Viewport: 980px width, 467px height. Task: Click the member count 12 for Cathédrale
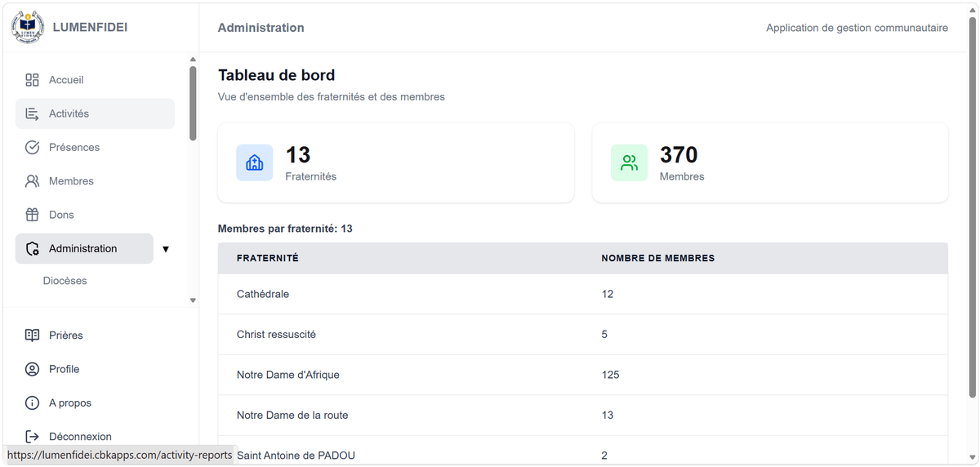click(x=608, y=294)
